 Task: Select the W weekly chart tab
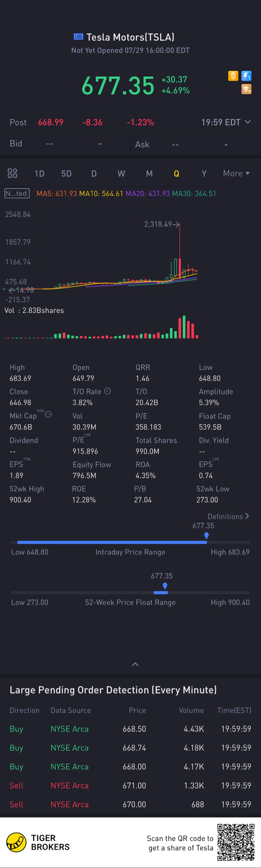click(121, 173)
